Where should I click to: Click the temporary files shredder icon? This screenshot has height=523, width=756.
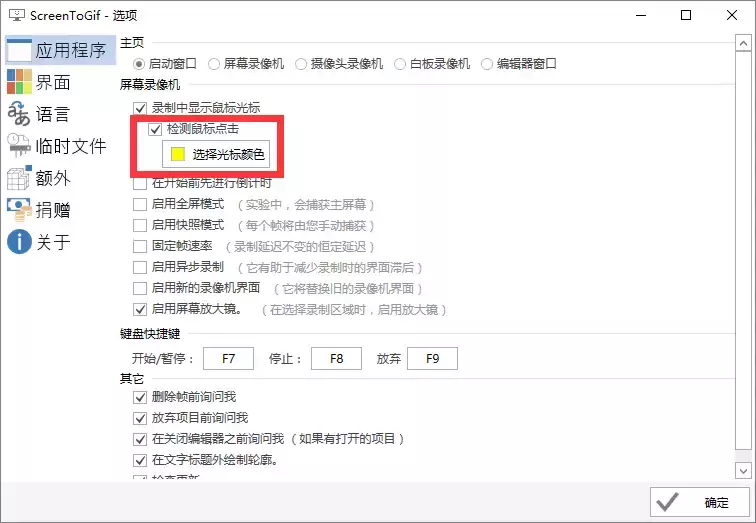click(19, 146)
